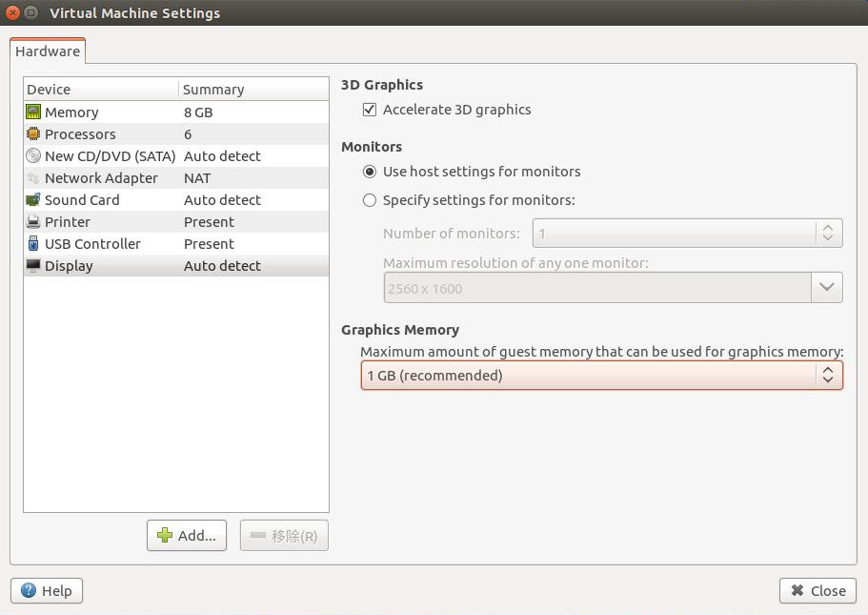Select Specify settings for monitors option
This screenshot has width=868, height=615.
coord(370,200)
